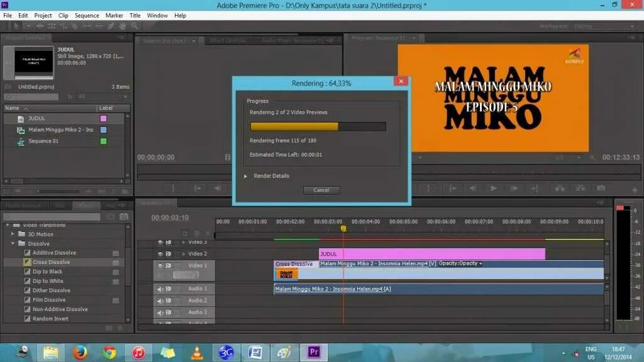
Task: Select Film Dissolve transition
Action: [49, 300]
